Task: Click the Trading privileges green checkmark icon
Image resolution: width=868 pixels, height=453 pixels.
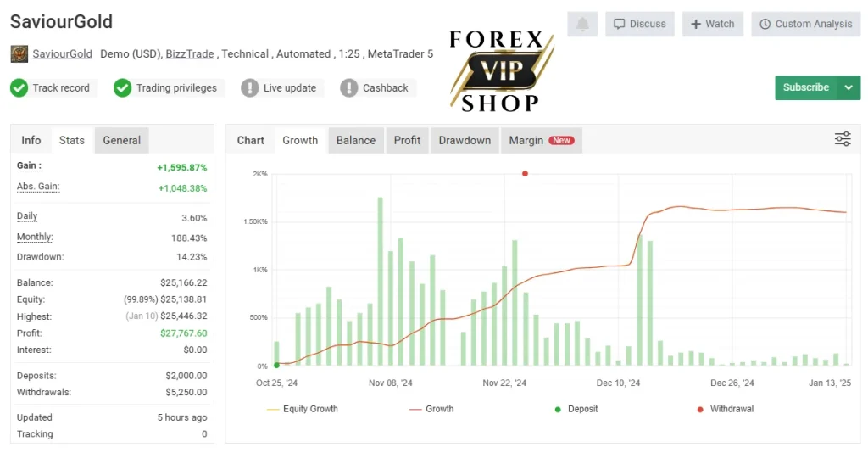Action: coord(122,87)
